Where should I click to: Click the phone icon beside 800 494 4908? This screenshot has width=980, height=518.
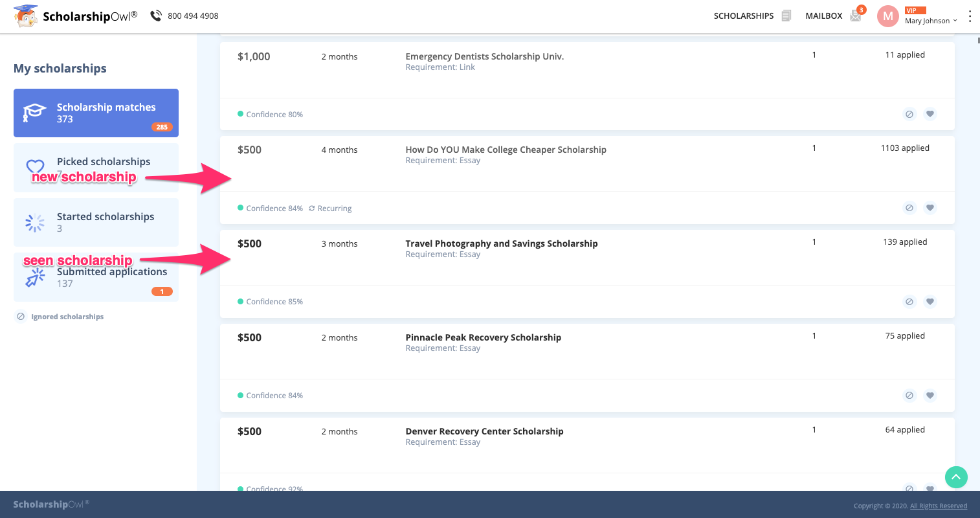(156, 16)
